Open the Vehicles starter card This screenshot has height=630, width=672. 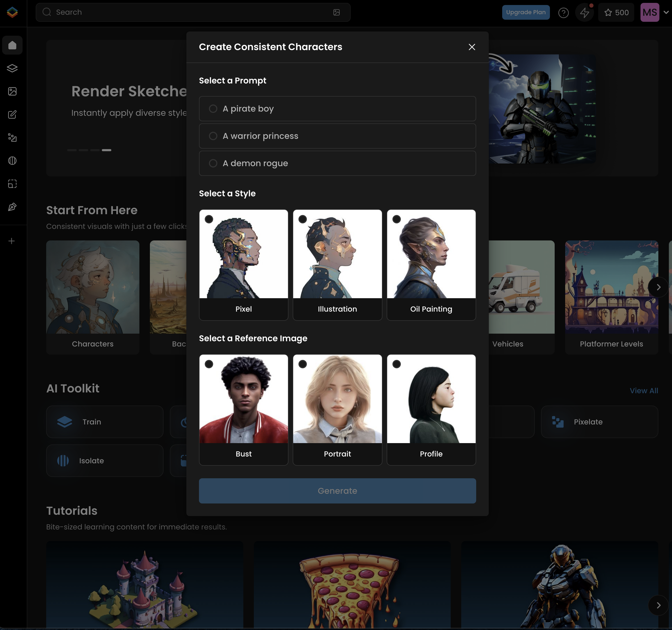point(521,297)
